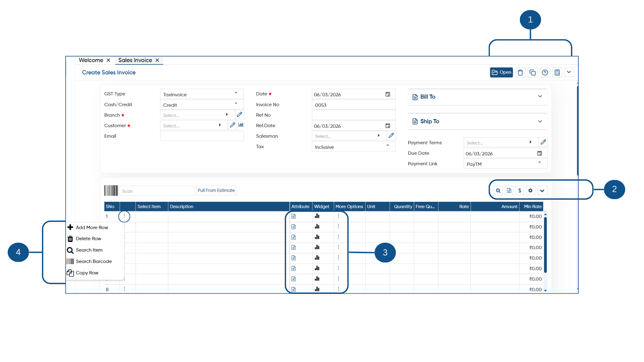This screenshot has height=362, width=644.
Task: Expand the Ship To section
Action: [x=478, y=121]
